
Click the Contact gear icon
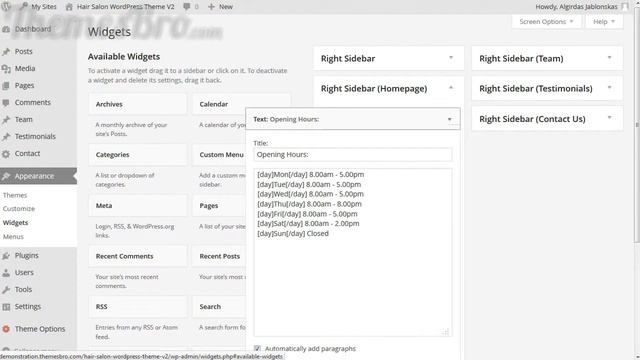tap(6, 154)
